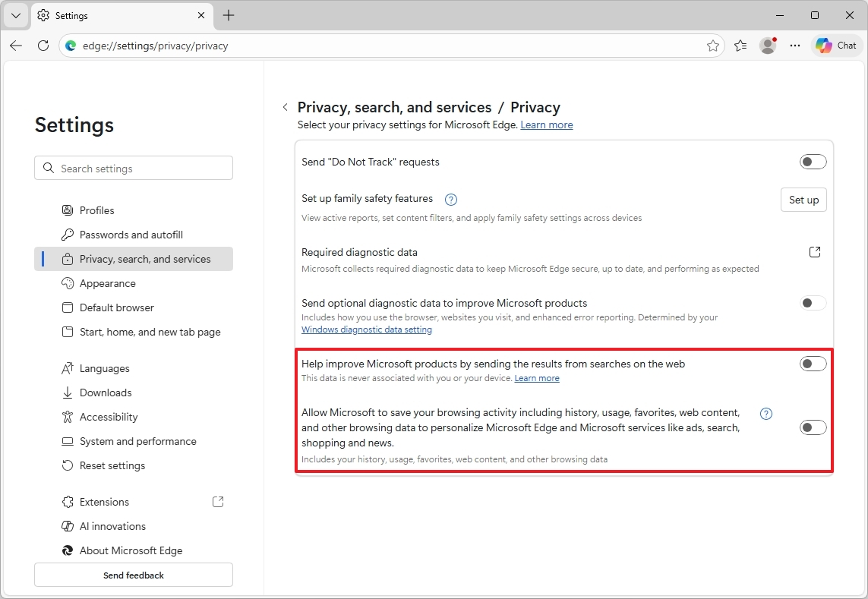Open Required diagnostic data in new window
The image size is (868, 599).
click(814, 251)
